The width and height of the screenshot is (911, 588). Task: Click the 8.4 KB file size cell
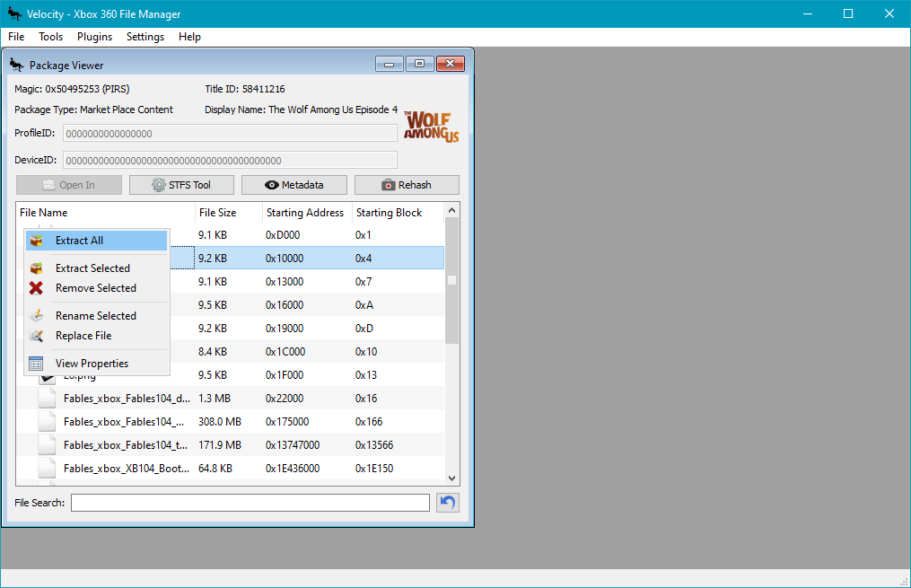point(213,352)
